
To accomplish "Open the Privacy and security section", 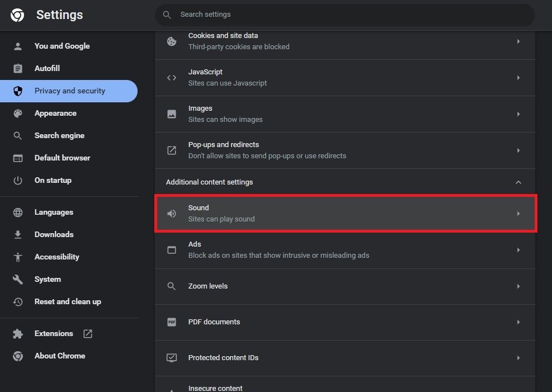I will (x=69, y=91).
